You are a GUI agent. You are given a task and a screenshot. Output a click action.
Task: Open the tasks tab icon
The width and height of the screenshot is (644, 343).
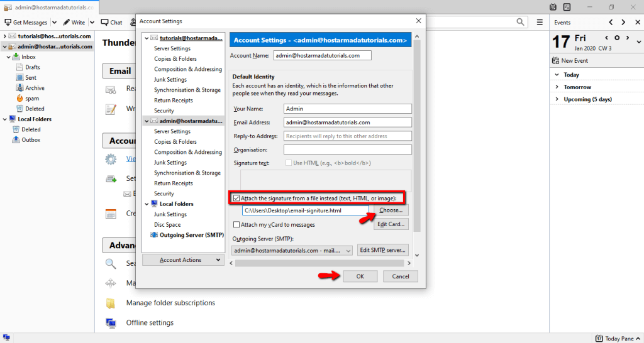point(567,7)
